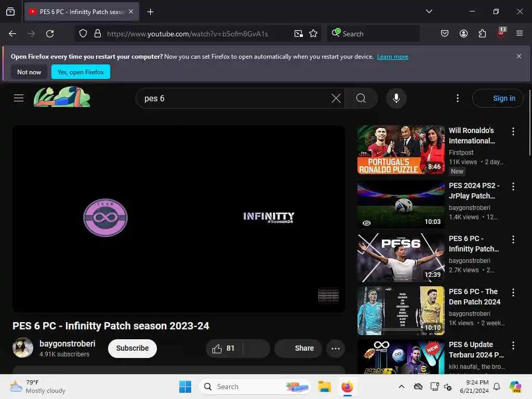Open Pocket save icon

pyautogui.click(x=445, y=33)
